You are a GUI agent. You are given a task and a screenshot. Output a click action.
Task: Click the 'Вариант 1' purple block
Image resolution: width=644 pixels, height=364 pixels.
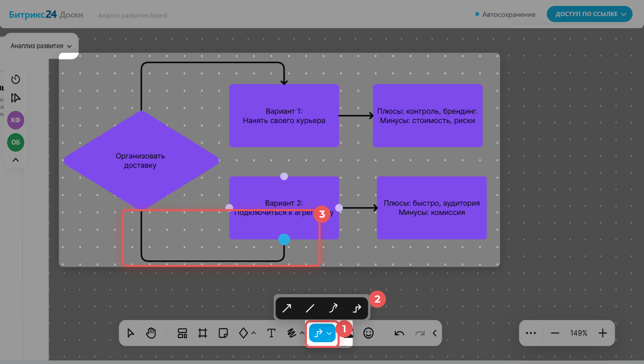tap(284, 116)
